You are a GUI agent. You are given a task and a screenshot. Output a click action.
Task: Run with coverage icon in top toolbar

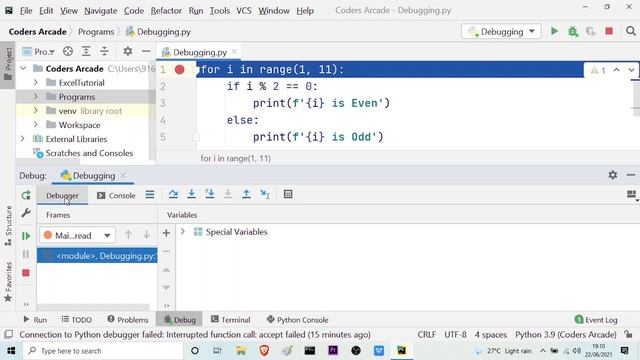(591, 31)
